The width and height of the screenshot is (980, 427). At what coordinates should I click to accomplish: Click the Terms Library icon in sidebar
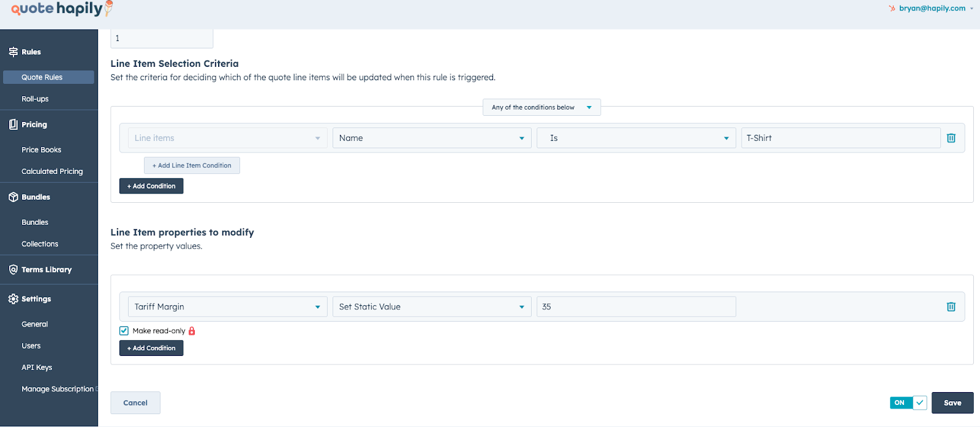click(x=13, y=270)
